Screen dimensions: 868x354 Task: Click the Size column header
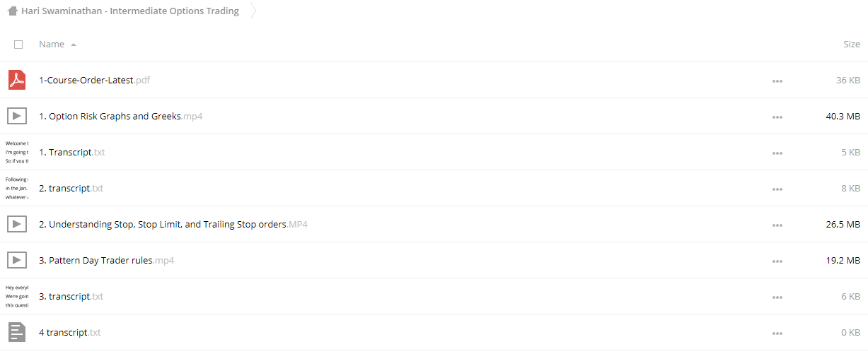click(x=852, y=44)
